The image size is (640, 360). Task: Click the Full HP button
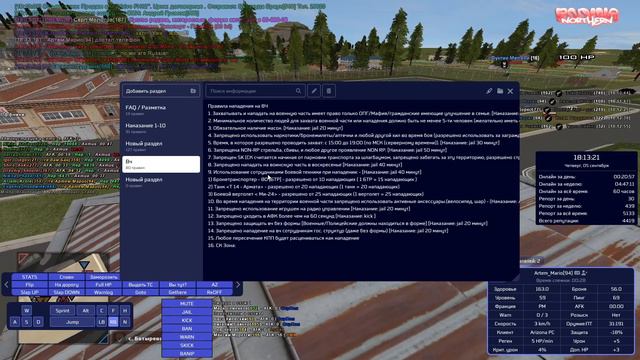click(x=104, y=284)
